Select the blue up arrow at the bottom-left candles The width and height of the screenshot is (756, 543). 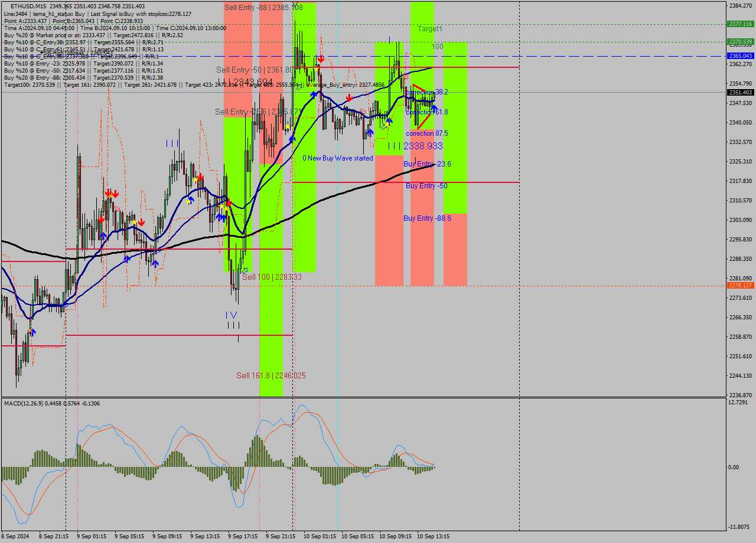pyautogui.click(x=32, y=332)
